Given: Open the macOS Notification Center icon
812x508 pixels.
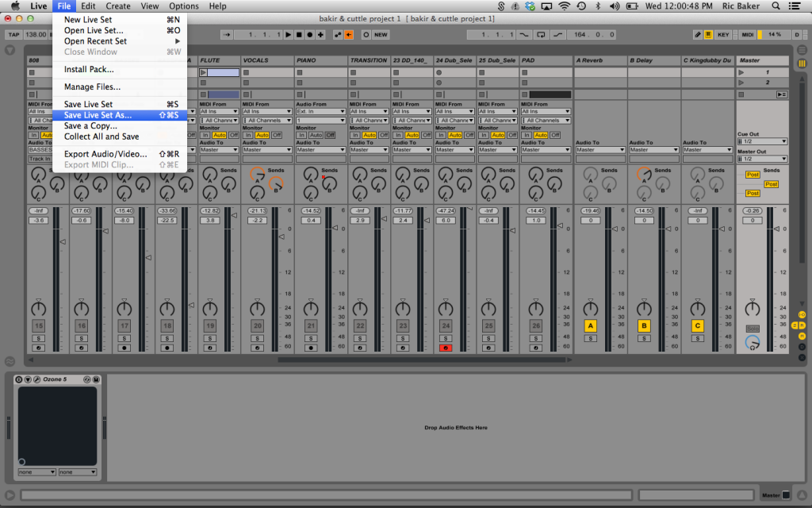Looking at the screenshot, I should pyautogui.click(x=795, y=6).
